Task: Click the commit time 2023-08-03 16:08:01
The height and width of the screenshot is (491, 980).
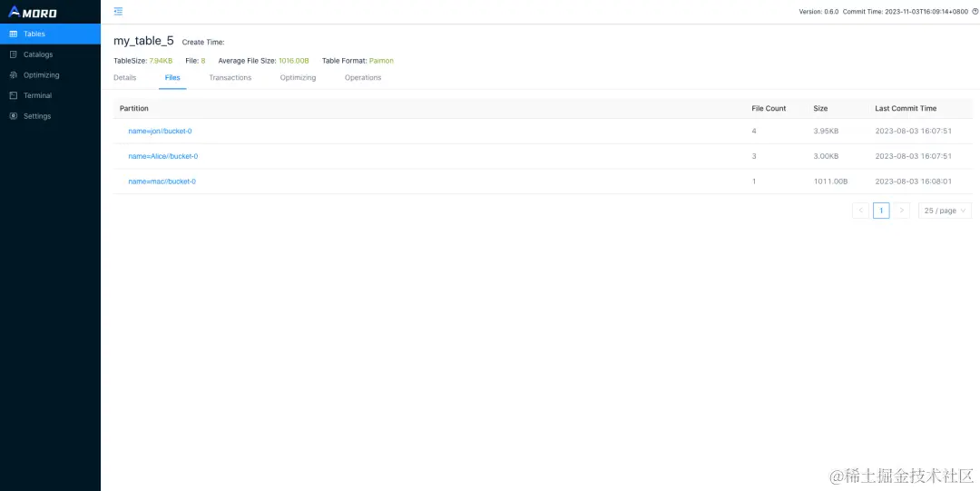Action: pos(913,182)
